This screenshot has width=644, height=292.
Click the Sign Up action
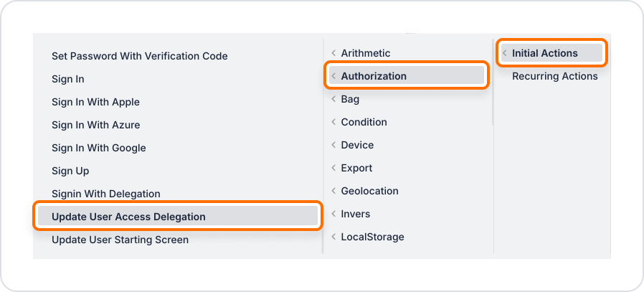click(x=70, y=171)
